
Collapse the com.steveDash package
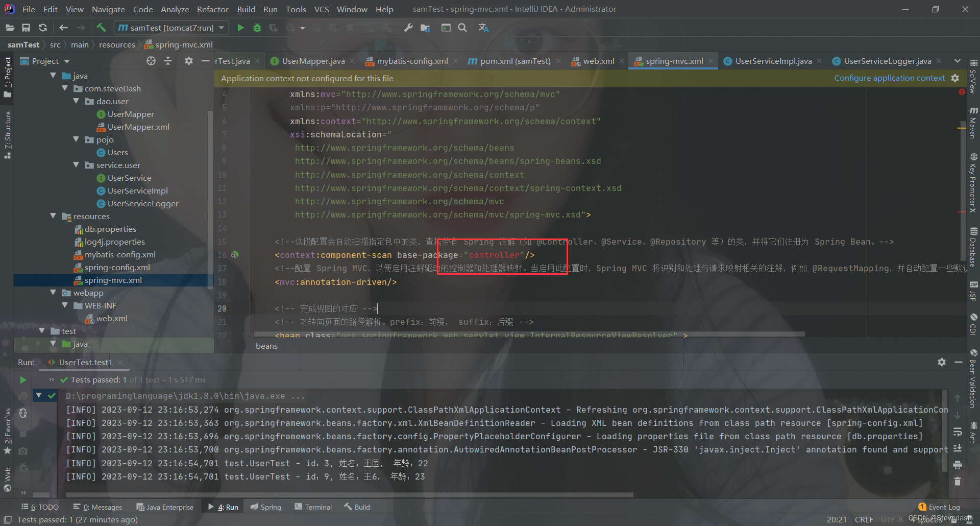click(x=65, y=88)
